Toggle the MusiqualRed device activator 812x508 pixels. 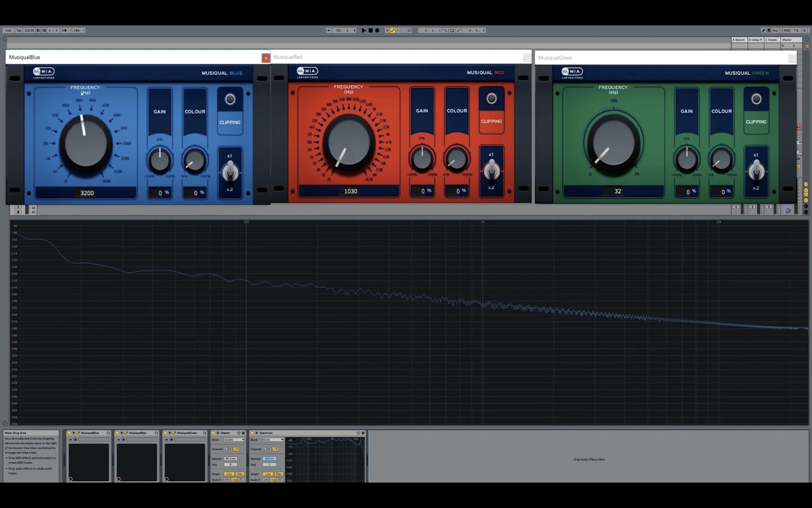pos(117,433)
